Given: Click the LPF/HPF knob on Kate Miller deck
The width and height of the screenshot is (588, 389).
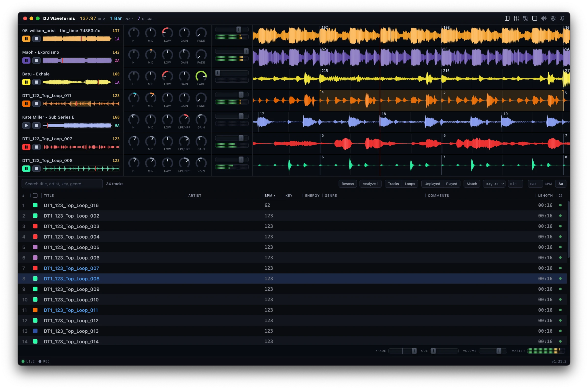Looking at the screenshot, I should [184, 120].
